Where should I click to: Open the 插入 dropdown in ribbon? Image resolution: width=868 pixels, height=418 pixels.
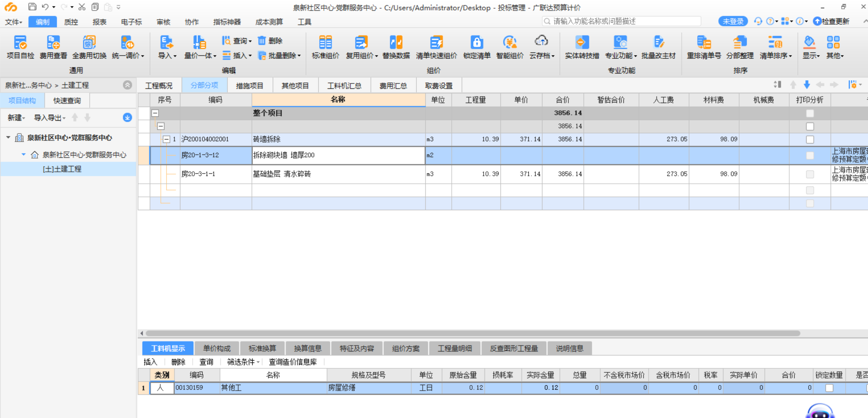click(237, 56)
